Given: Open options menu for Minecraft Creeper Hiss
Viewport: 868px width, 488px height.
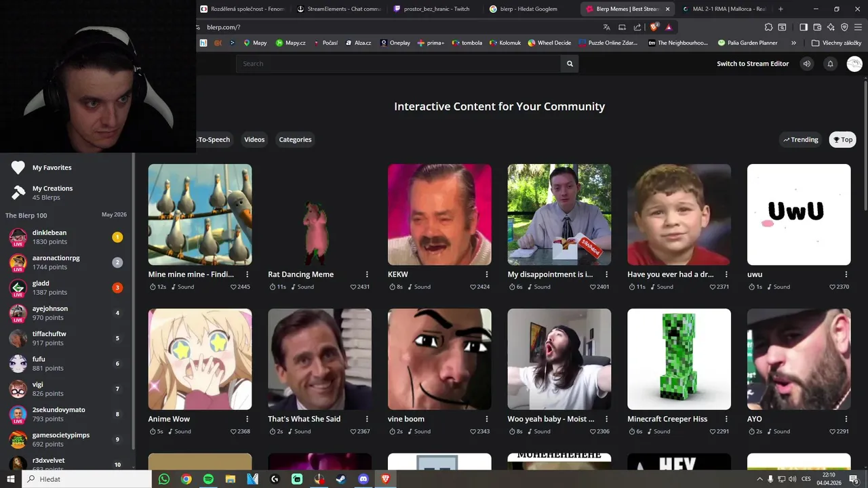Looking at the screenshot, I should pos(726,419).
